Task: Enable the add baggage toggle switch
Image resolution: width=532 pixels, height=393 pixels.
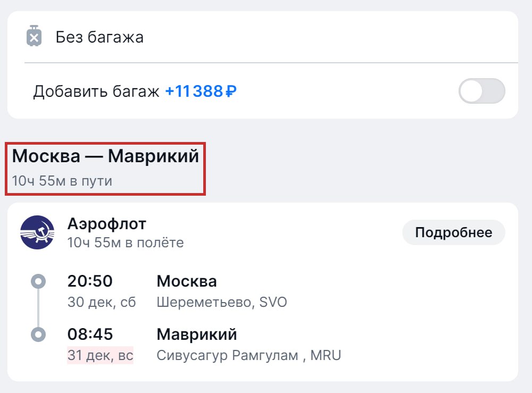Action: (x=481, y=91)
